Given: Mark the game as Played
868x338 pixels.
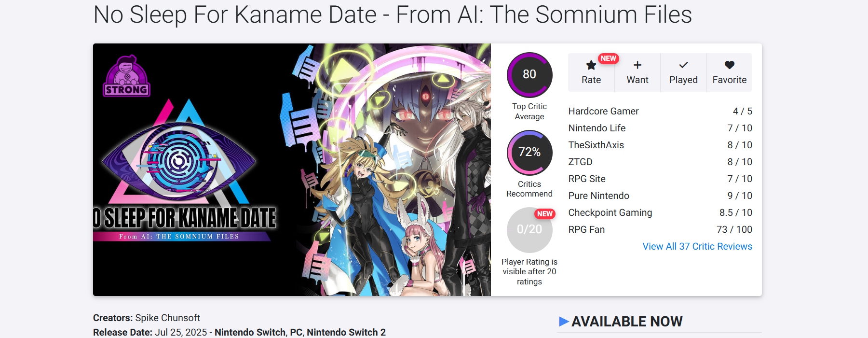Looking at the screenshot, I should 683,72.
